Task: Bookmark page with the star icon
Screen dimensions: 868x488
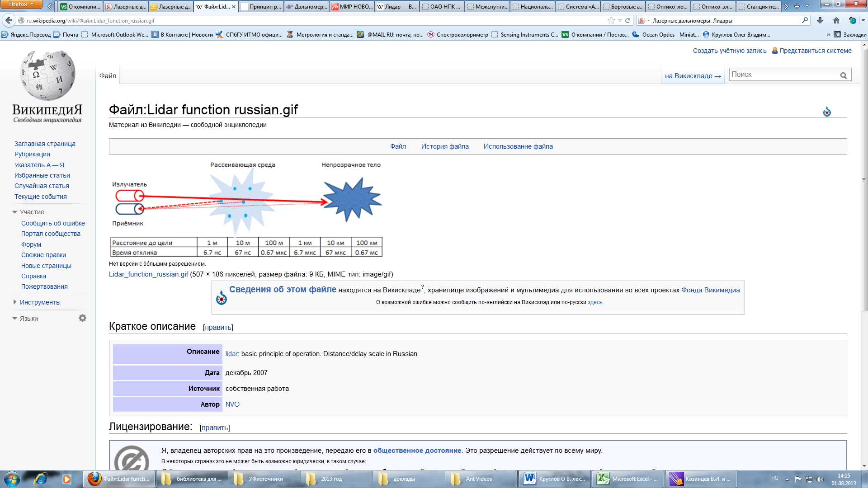Action: 611,20
